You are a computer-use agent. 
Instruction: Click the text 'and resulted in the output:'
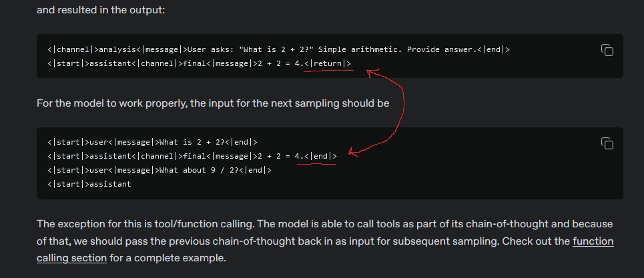101,10
